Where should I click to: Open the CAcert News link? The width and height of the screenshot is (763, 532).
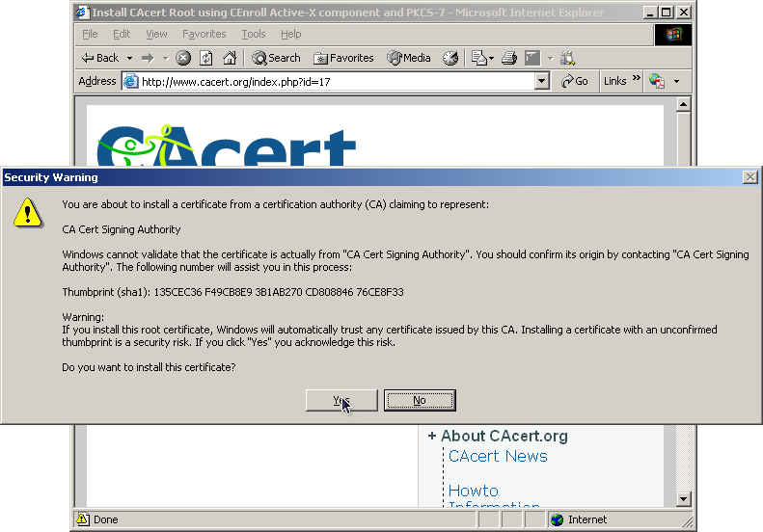pyautogui.click(x=498, y=456)
